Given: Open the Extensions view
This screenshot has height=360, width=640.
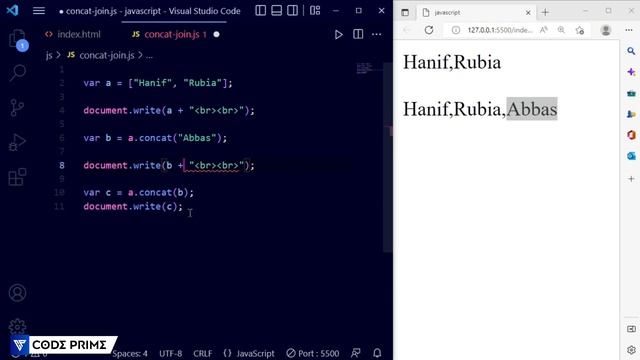Looking at the screenshot, I should click(x=17, y=177).
